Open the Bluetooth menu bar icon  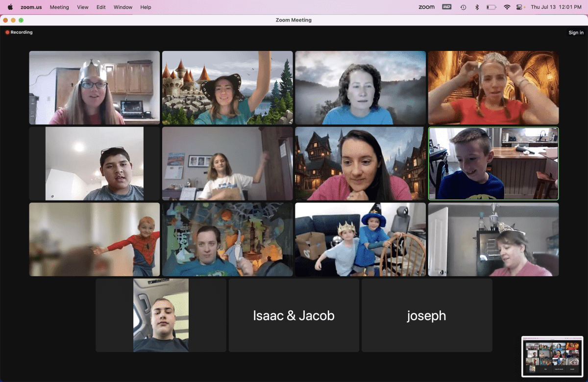click(477, 7)
